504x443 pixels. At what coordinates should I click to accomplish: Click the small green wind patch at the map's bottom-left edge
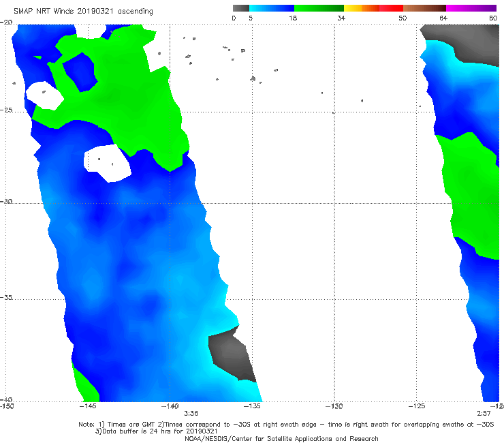pos(85,384)
